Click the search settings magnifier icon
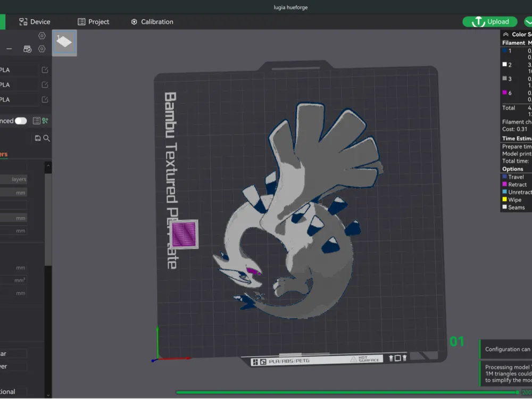532x399 pixels. coord(47,138)
